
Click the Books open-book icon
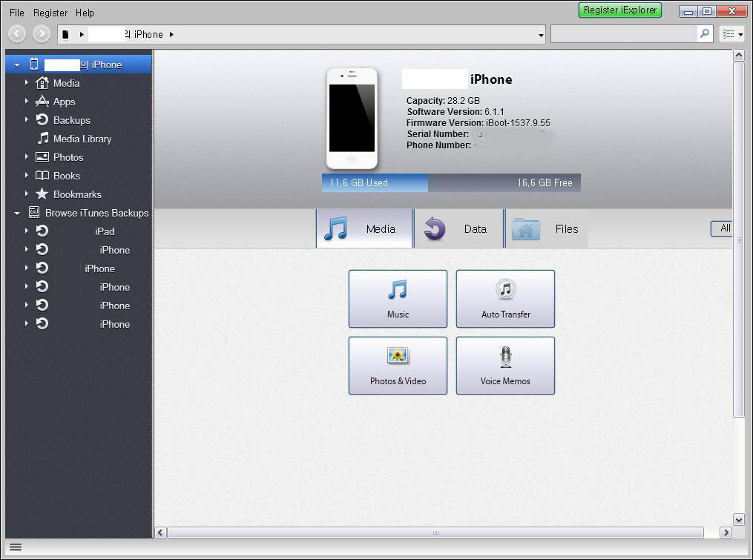(42, 176)
